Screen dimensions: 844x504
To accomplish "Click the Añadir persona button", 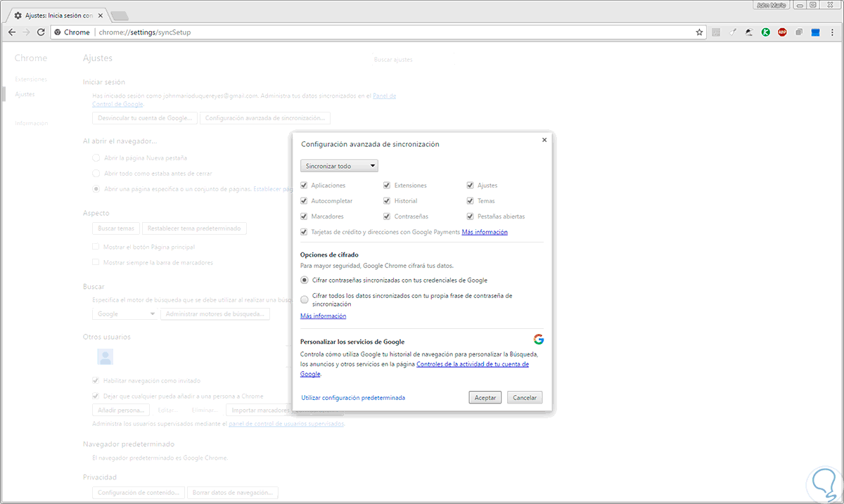I will 121,410.
